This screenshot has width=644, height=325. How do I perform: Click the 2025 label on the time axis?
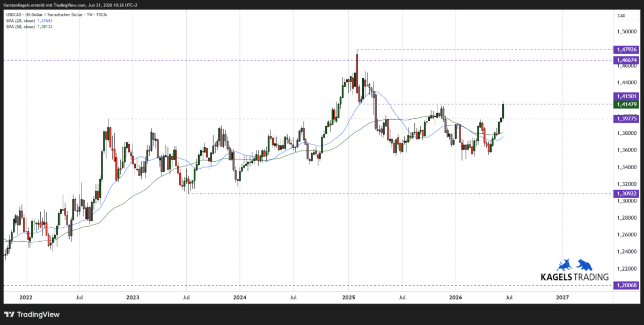[x=348, y=297]
